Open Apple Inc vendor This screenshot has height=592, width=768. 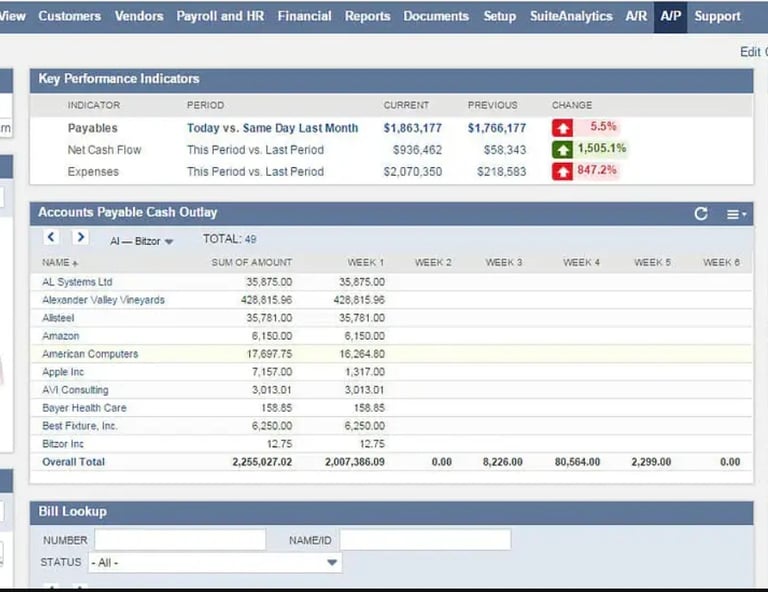[63, 372]
